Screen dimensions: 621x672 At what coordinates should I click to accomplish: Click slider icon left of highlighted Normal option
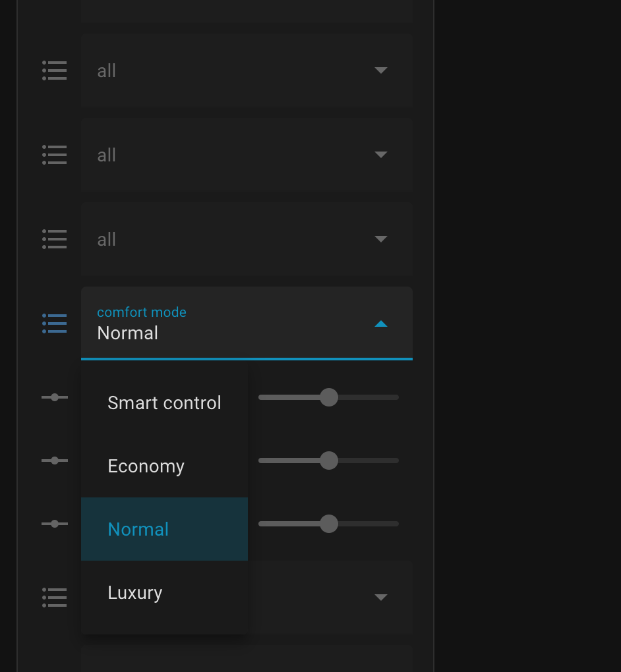pos(54,524)
